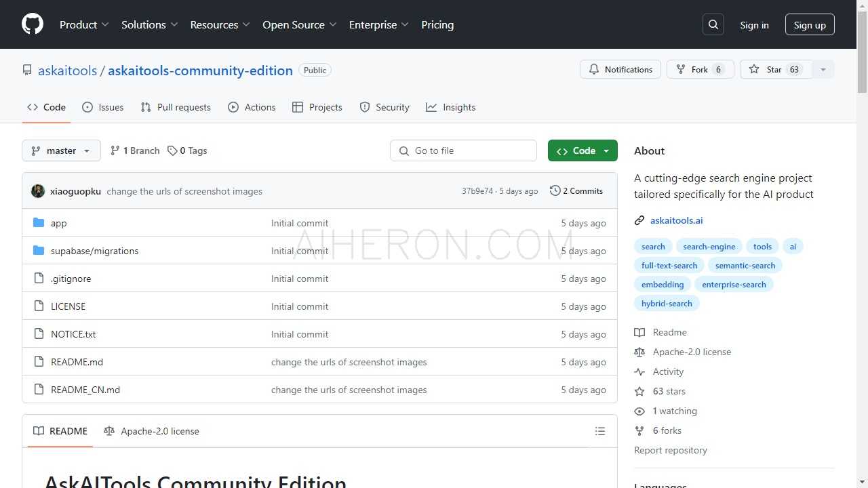Open the GitHub homepage logo
868x488 pixels.
pyautogui.click(x=33, y=24)
